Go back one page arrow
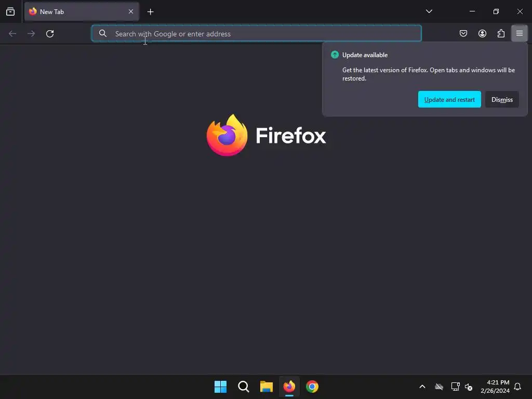Viewport: 532px width, 399px height. coord(12,34)
